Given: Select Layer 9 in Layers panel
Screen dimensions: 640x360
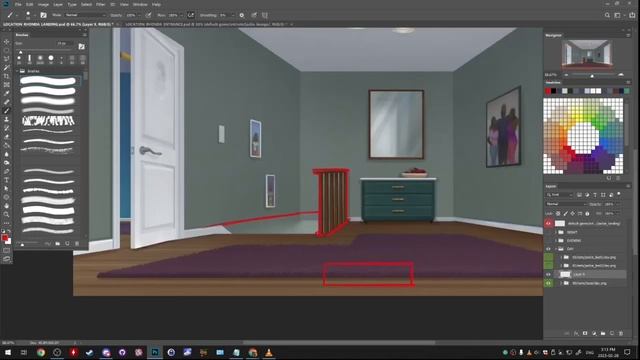Looking at the screenshot, I should (x=590, y=274).
